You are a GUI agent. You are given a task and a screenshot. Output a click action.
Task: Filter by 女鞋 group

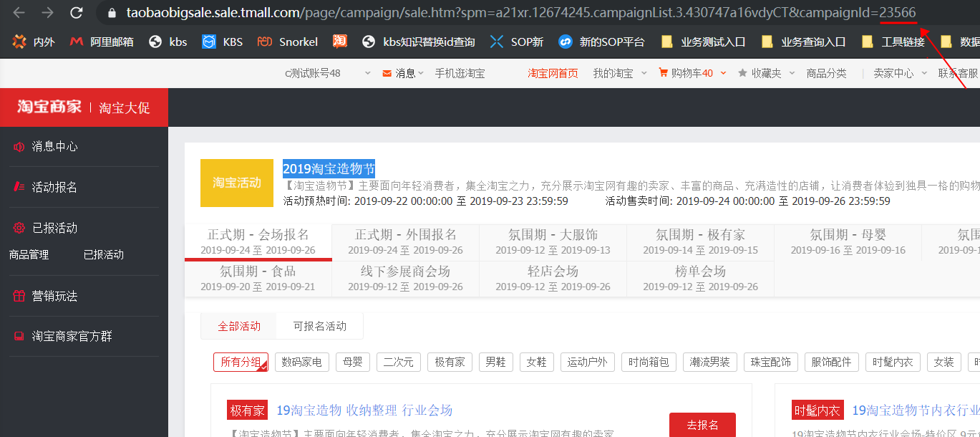point(536,362)
